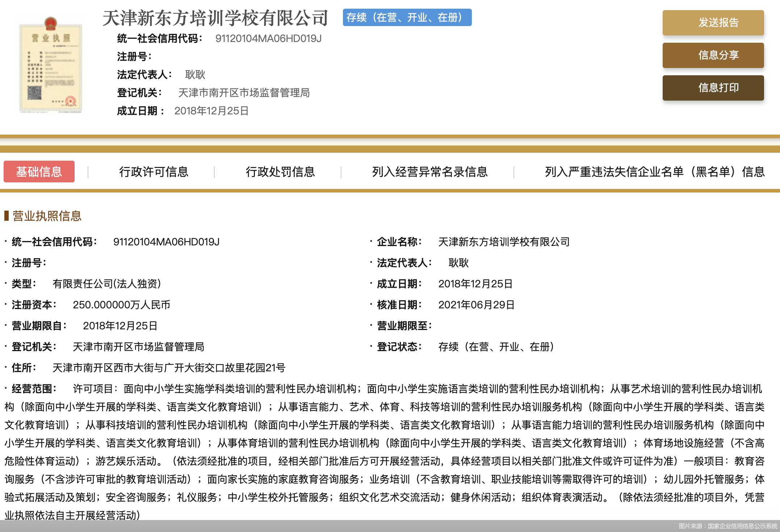Open the business license thumbnail image
780x532 pixels.
click(x=51, y=65)
